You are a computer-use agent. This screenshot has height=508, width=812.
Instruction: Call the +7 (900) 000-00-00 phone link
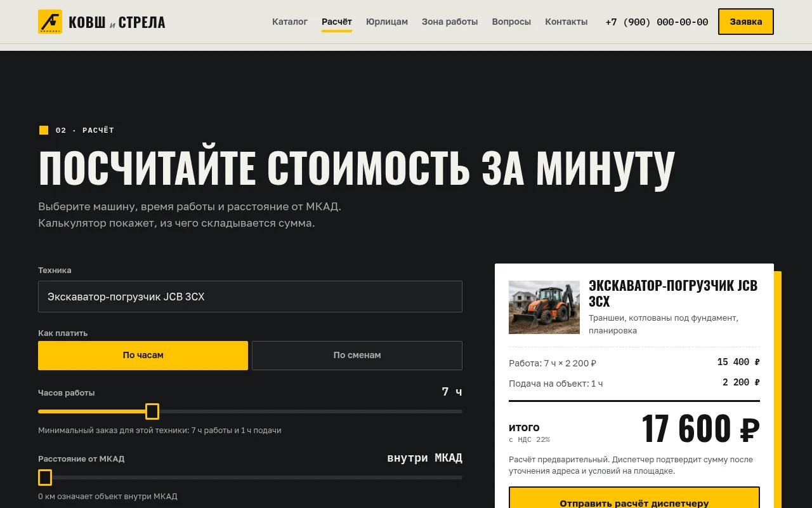pyautogui.click(x=657, y=22)
